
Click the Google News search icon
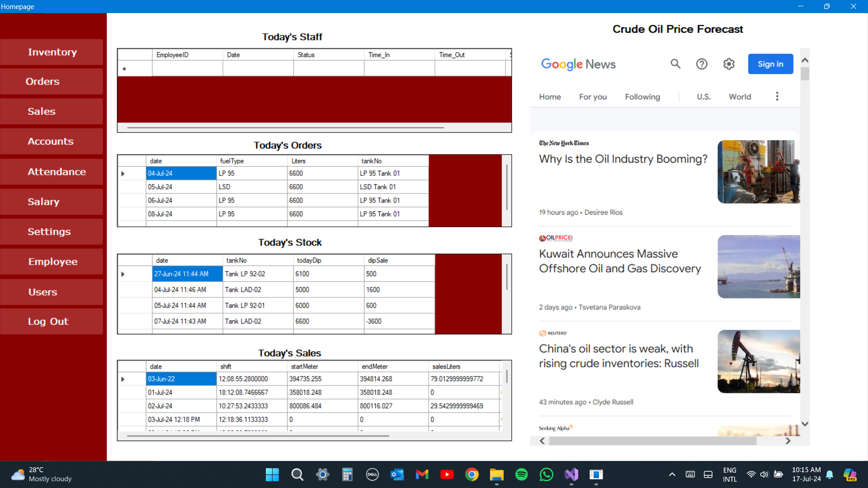pos(675,64)
